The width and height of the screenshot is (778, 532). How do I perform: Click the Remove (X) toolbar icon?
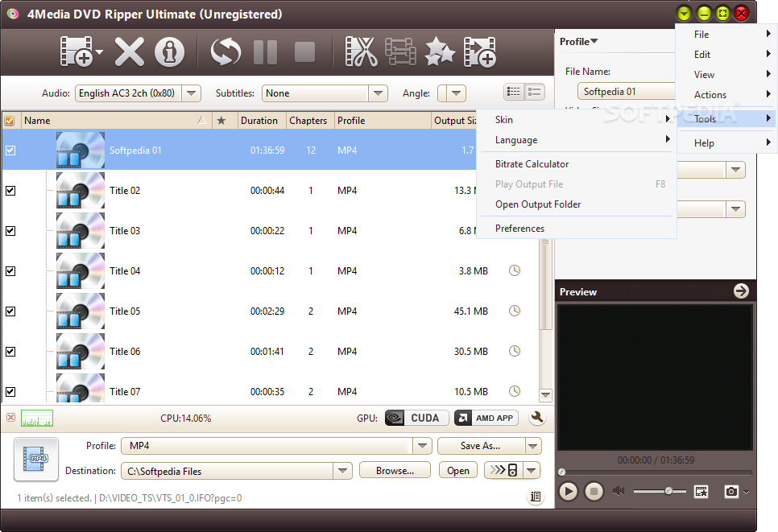coord(130,52)
